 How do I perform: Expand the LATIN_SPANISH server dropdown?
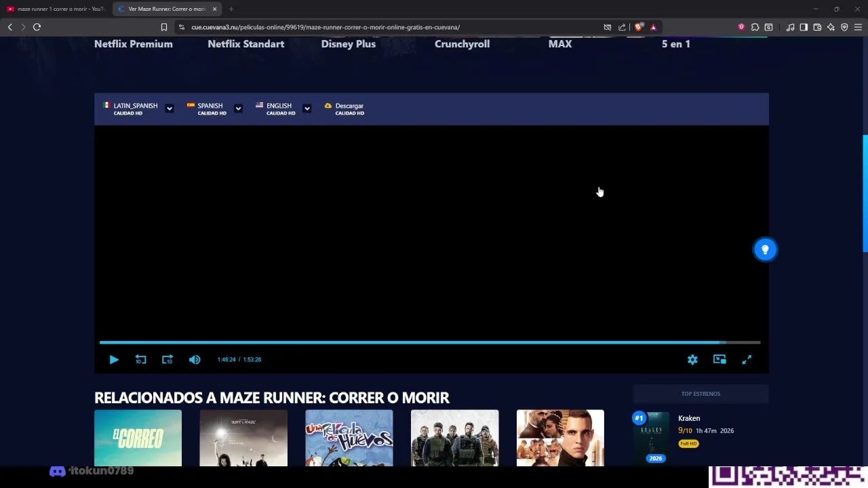tap(170, 108)
